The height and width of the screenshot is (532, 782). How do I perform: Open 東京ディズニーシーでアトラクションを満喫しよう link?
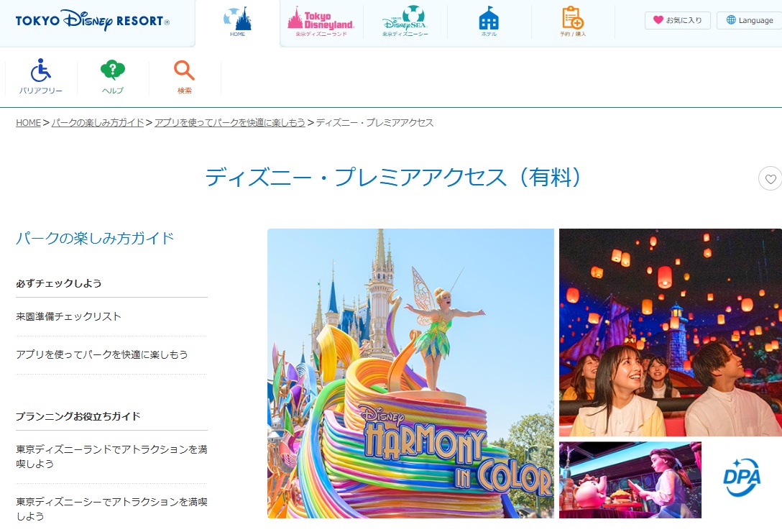[x=111, y=508]
